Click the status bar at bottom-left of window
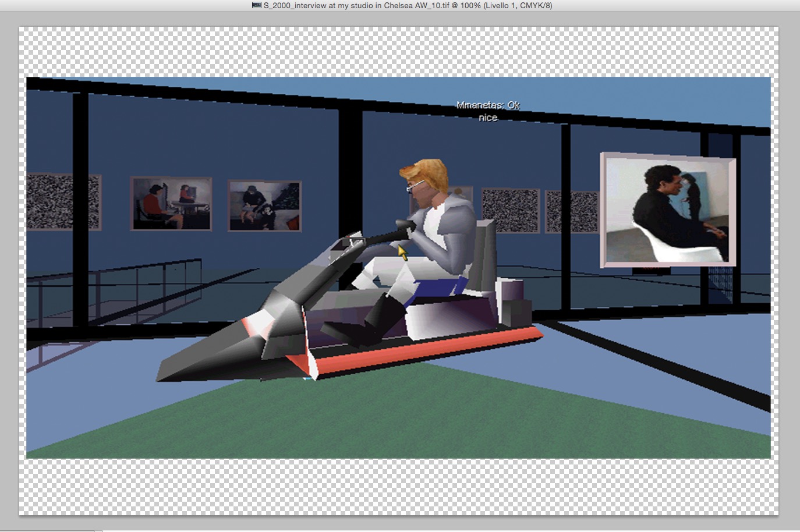Screen dimensions: 800x532 [x=47, y=530]
